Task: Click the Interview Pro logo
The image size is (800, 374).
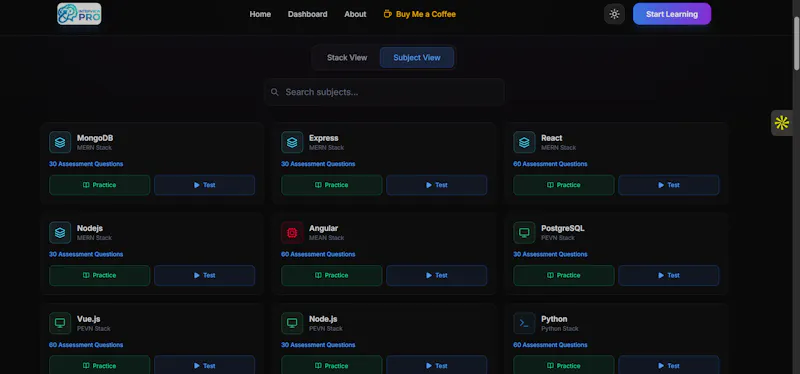Action: pos(79,14)
